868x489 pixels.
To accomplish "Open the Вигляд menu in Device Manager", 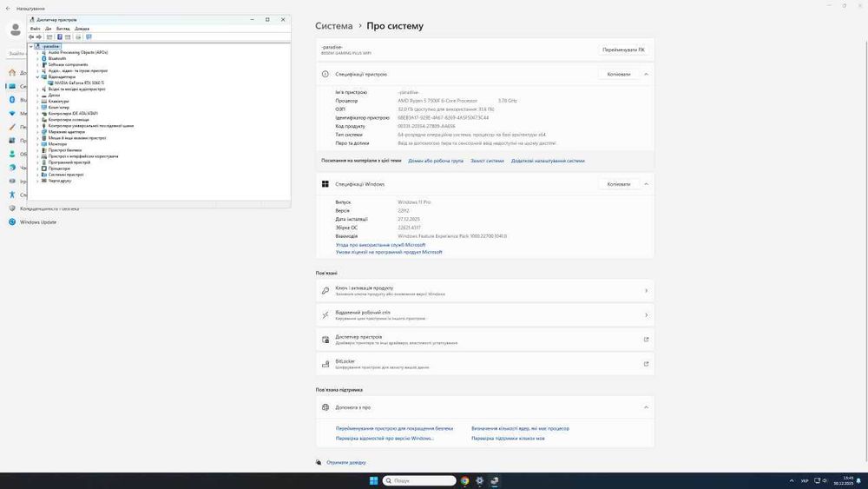I will (x=63, y=29).
